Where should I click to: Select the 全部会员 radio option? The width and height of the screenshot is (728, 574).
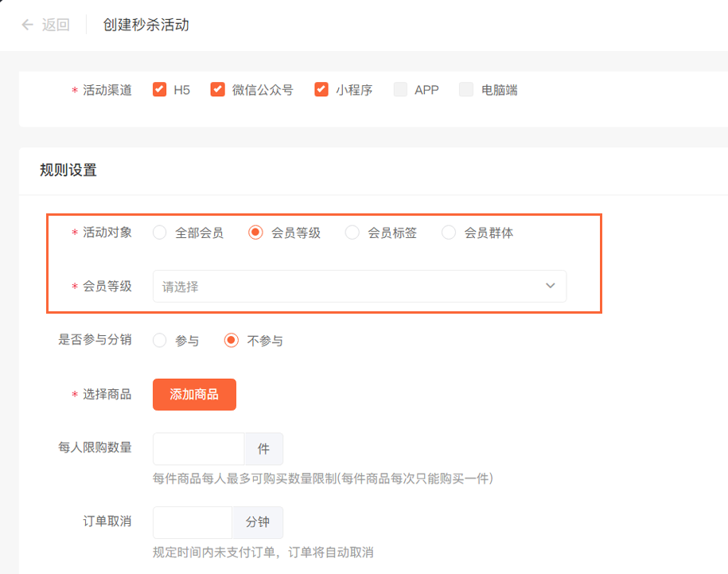coord(160,233)
